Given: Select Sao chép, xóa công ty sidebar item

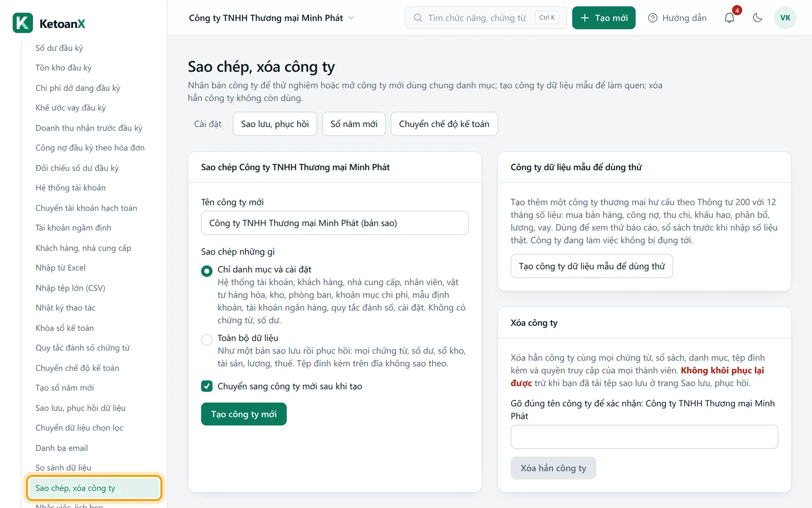Looking at the screenshot, I should [94, 488].
